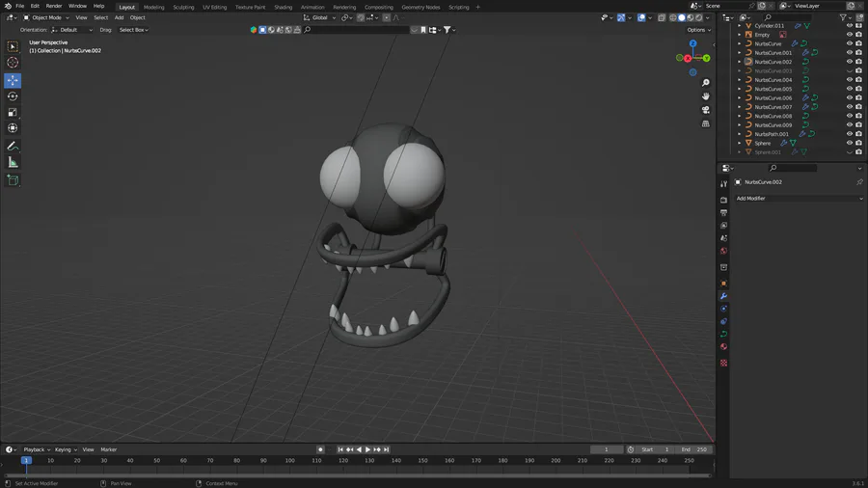The width and height of the screenshot is (868, 488).
Task: Select the Add Cube tool
Action: pyautogui.click(x=13, y=180)
